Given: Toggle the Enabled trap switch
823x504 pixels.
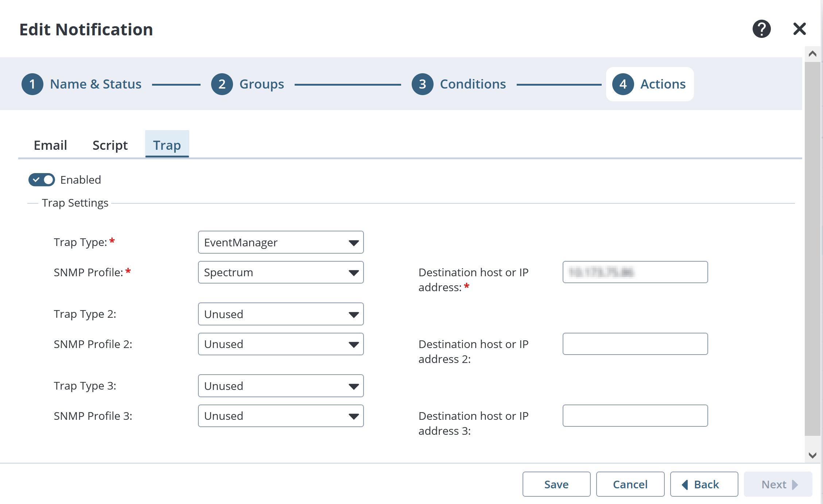Looking at the screenshot, I should click(42, 180).
